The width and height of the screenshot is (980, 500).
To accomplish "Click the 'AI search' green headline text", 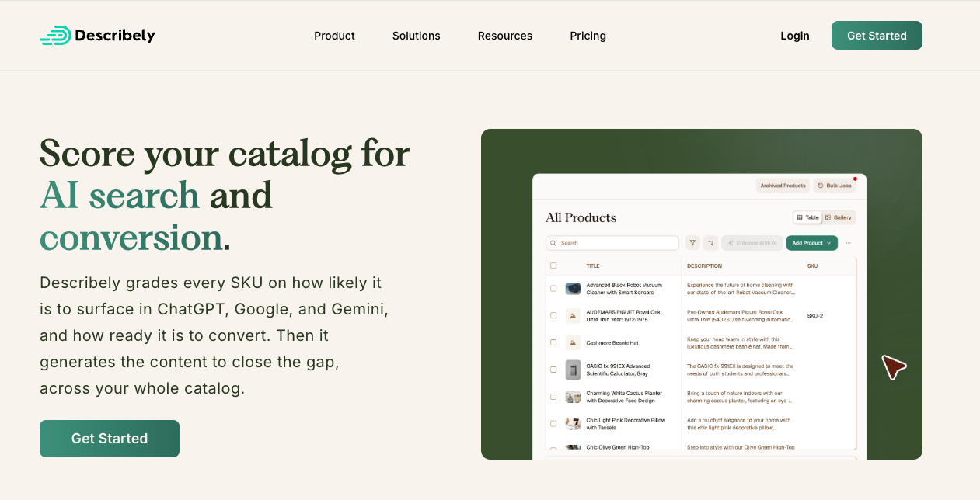I will pyautogui.click(x=120, y=195).
